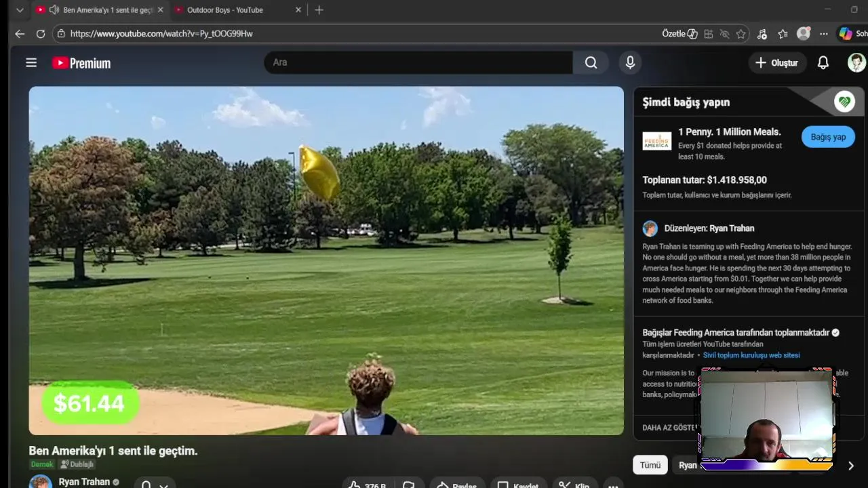Reload the current page
This screenshot has height=488, width=868.
(41, 34)
